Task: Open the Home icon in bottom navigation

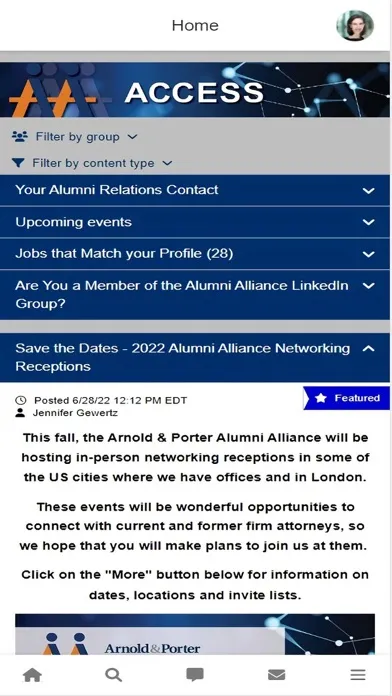Action: [x=32, y=675]
